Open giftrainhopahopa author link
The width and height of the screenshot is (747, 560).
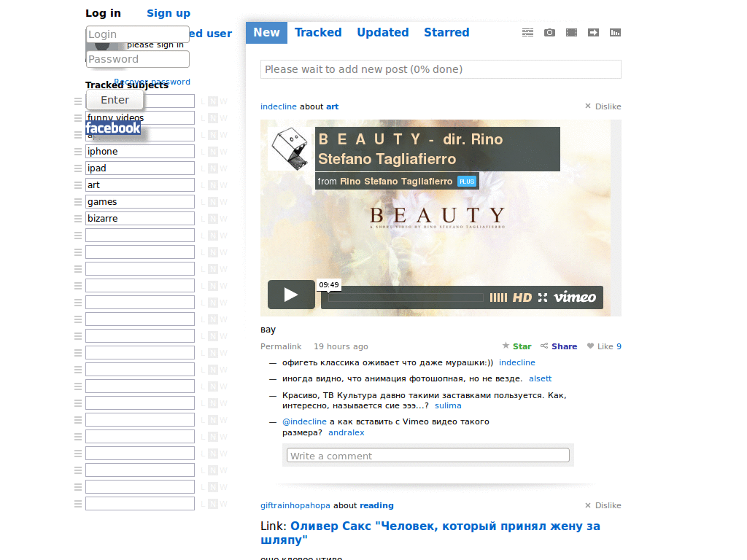295,505
